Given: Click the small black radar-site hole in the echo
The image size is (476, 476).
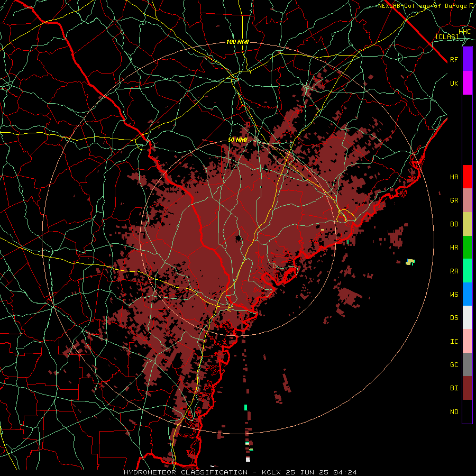Looking at the screenshot, I should tap(238, 239).
